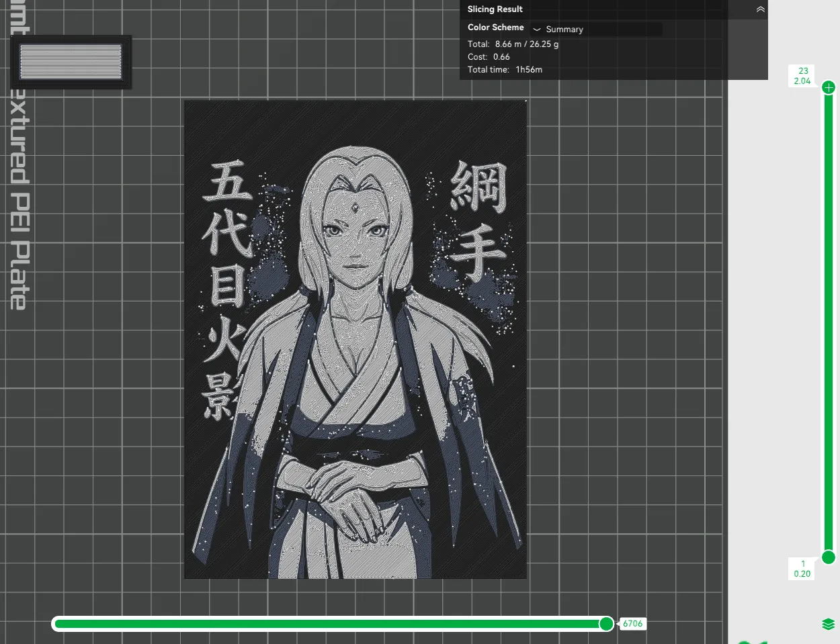This screenshot has width=840, height=644.
Task: Select the striped prime tower object
Action: pos(71,62)
